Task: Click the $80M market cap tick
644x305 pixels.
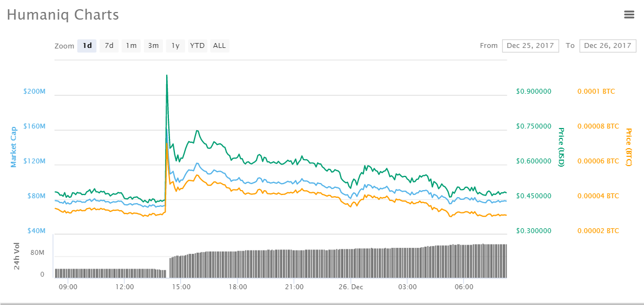Action: click(36, 196)
